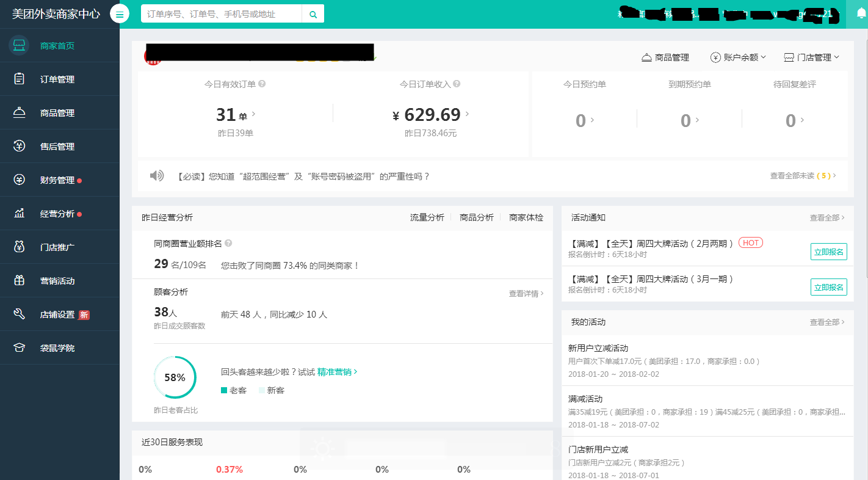The width and height of the screenshot is (868, 480).
Task: Click the 38人 customer count
Action: (x=165, y=313)
